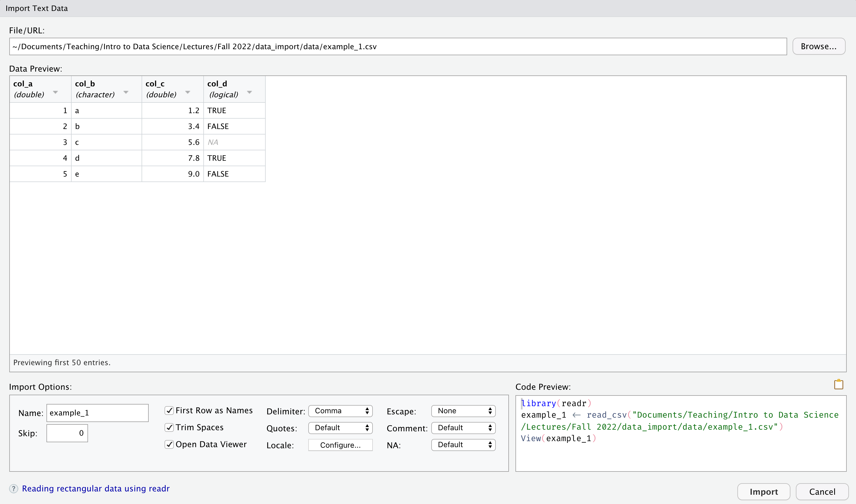Click the Browse button
Image resolution: width=856 pixels, height=504 pixels.
point(819,46)
